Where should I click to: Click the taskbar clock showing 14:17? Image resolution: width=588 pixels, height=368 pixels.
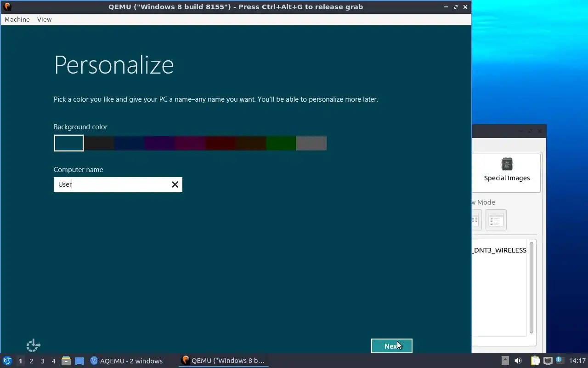point(577,361)
